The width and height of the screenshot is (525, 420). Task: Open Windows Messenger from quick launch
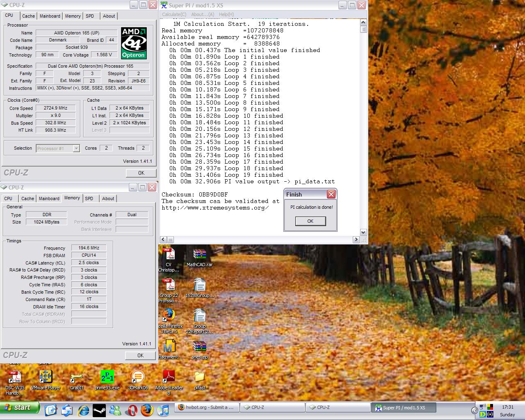click(115, 410)
